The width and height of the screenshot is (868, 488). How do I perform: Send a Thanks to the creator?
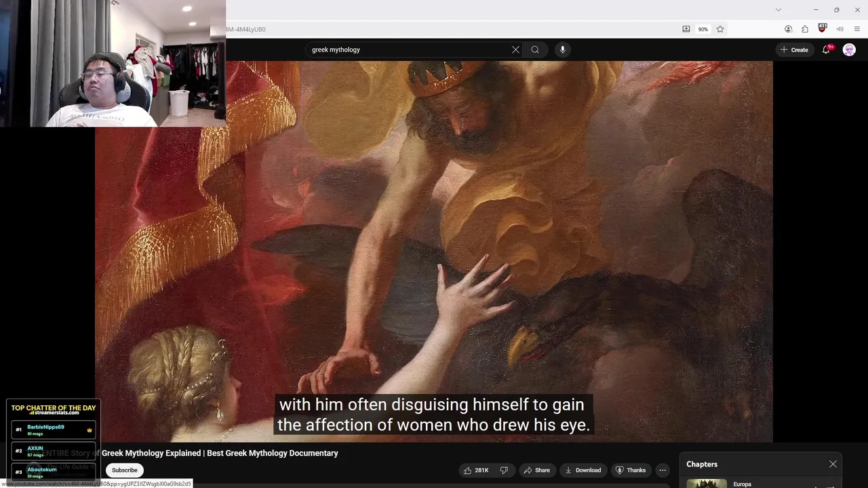coord(630,470)
